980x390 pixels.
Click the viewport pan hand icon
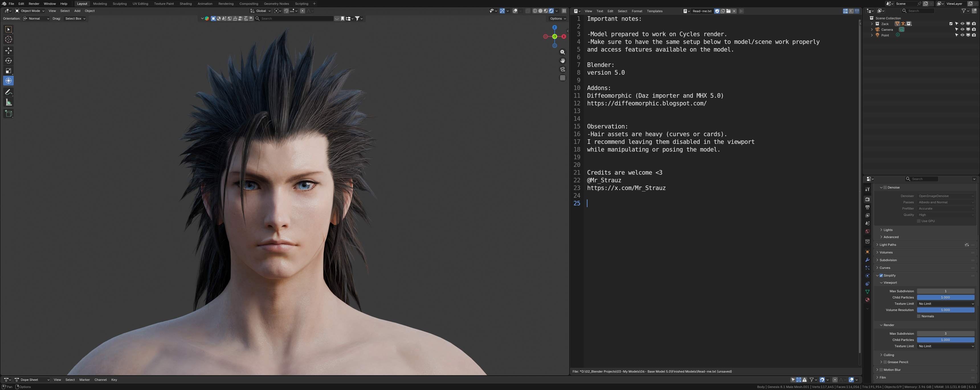[563, 61]
